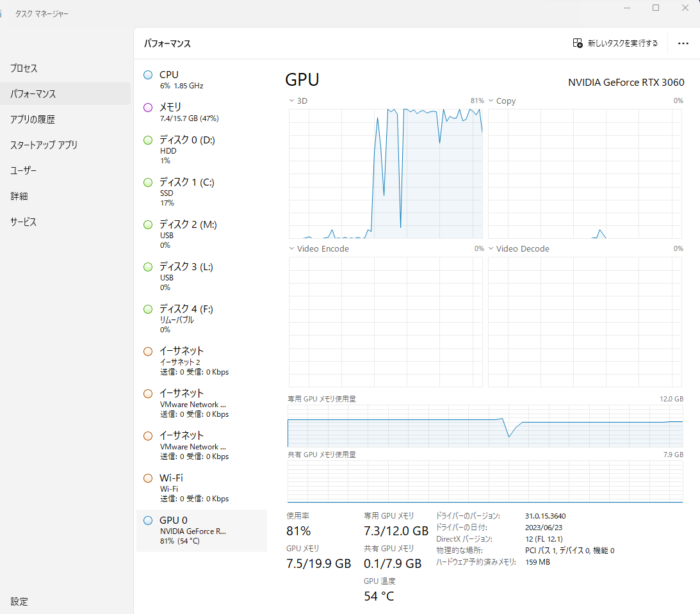
Task: Click the 159 MB reserved memory value
Action: (537, 562)
